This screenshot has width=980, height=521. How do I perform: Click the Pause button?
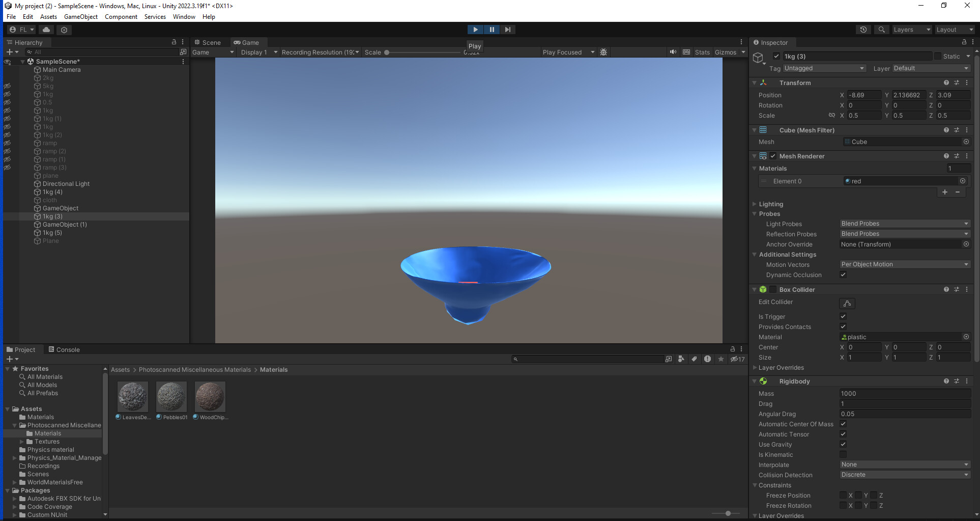point(492,29)
